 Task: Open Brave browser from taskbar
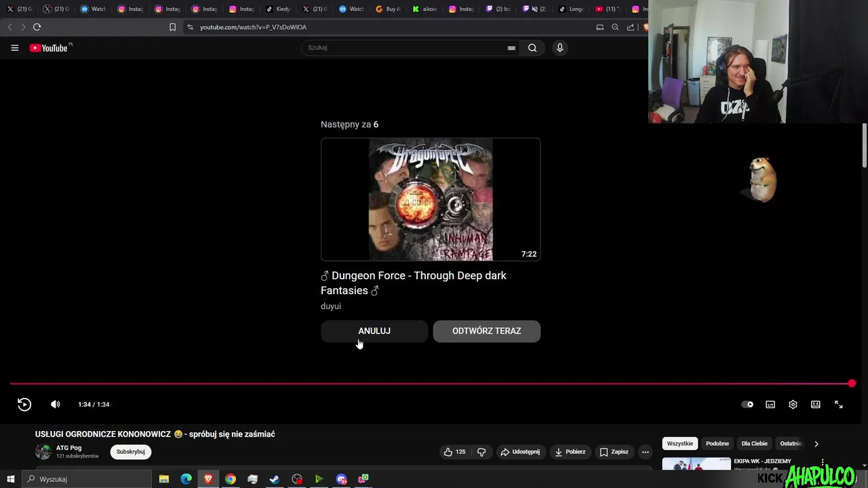pos(208,479)
